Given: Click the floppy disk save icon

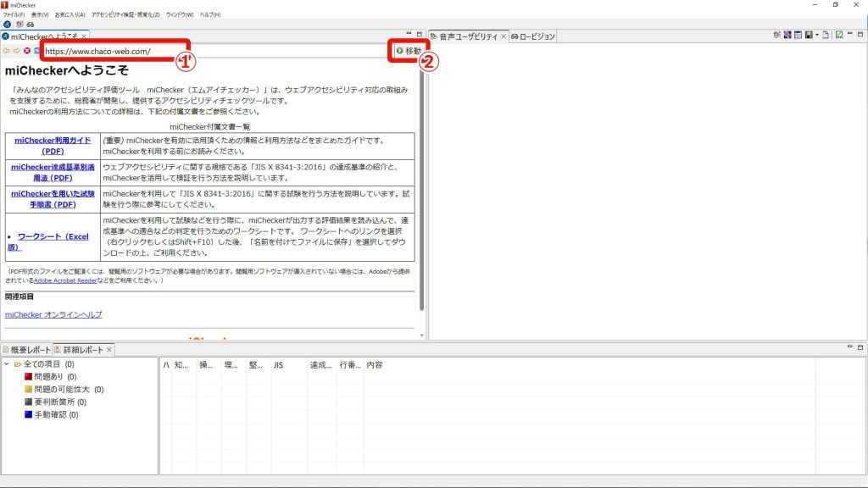Looking at the screenshot, I should [809, 35].
